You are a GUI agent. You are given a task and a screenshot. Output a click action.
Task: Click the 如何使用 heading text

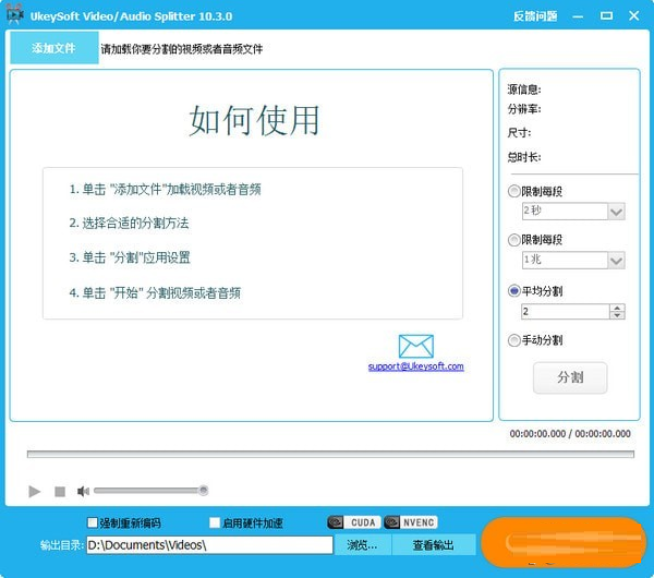tap(254, 120)
